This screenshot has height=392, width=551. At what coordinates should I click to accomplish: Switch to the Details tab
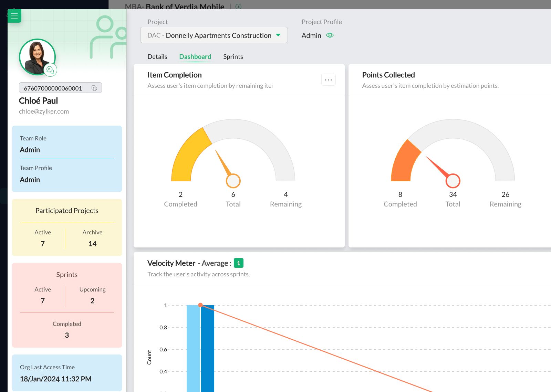[157, 56]
